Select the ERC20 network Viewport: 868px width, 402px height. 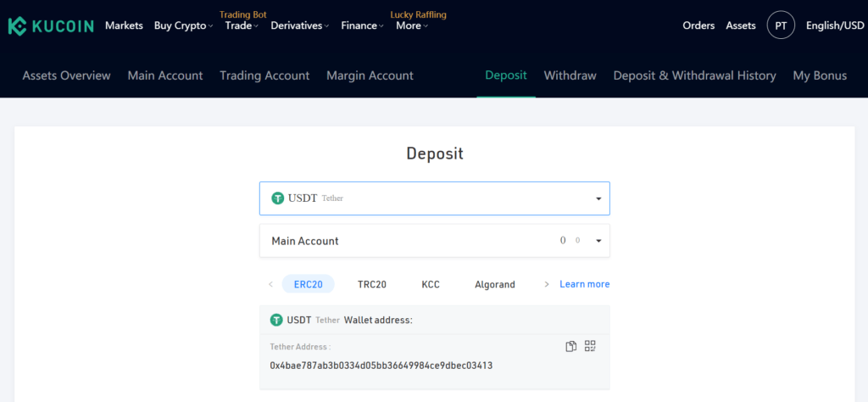pos(309,284)
